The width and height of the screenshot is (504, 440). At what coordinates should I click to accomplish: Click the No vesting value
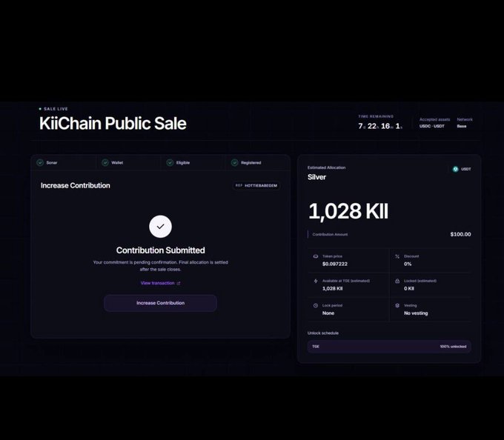[x=416, y=313]
